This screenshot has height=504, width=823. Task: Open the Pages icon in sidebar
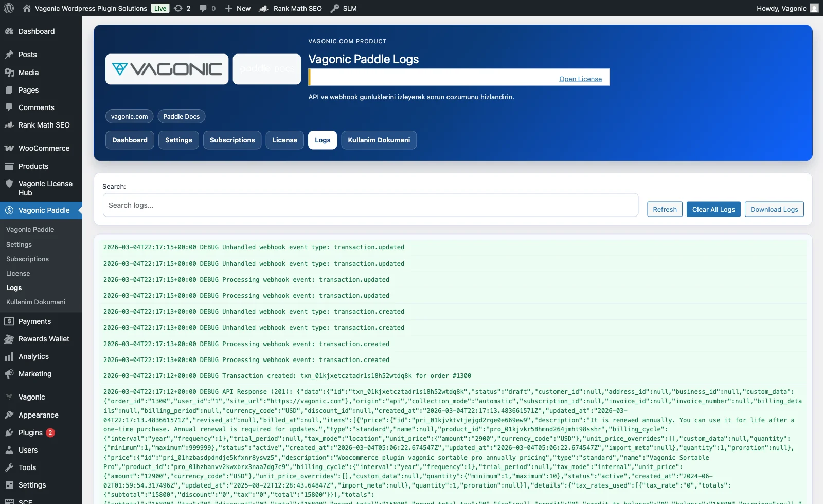pos(9,90)
